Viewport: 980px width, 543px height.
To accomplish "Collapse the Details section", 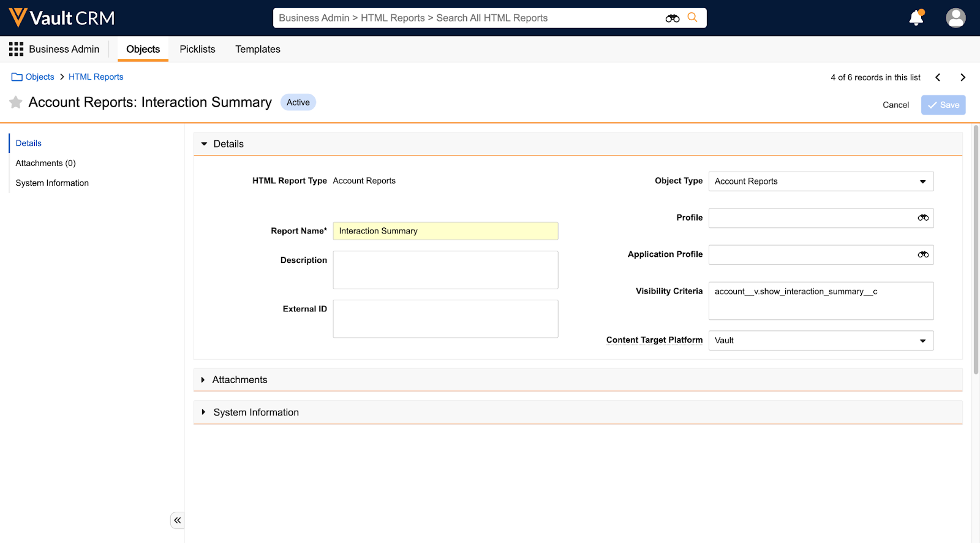I will pyautogui.click(x=205, y=144).
